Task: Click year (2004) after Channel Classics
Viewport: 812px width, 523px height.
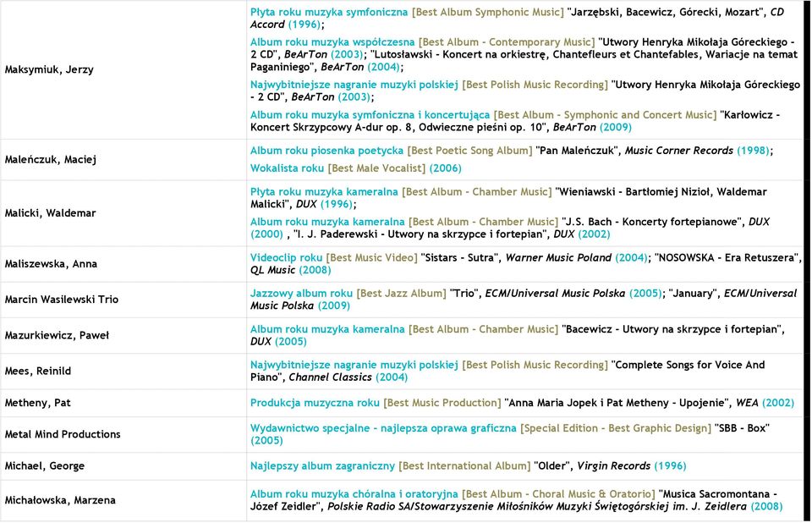Action: pyautogui.click(x=392, y=377)
